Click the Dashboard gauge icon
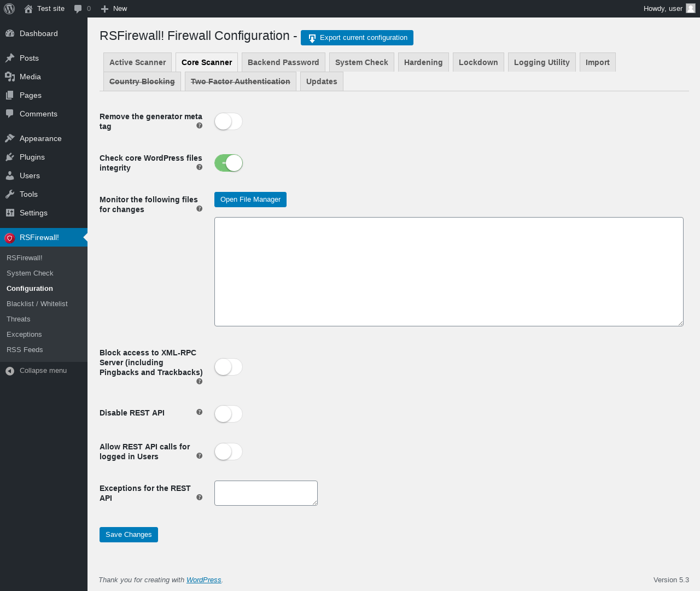The height and width of the screenshot is (591, 700). tap(10, 33)
